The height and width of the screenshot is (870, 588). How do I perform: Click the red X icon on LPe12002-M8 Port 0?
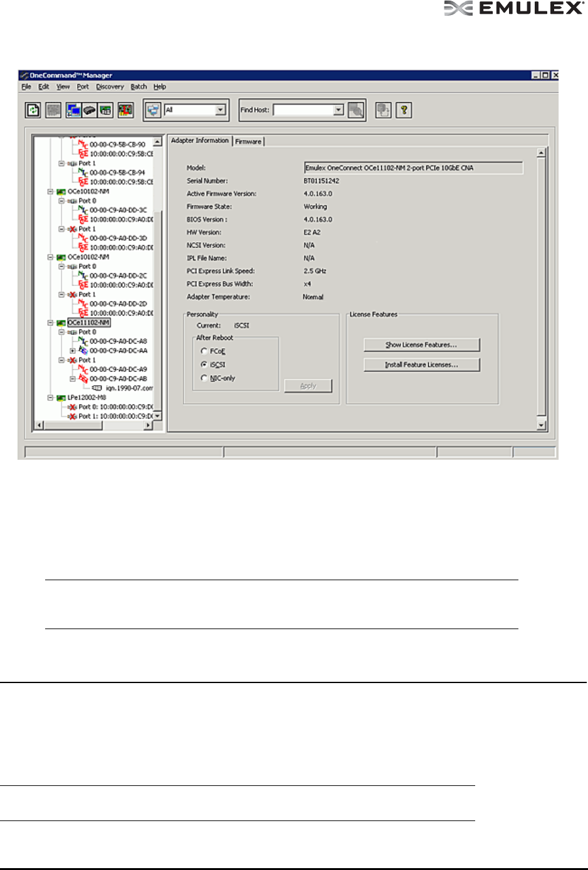point(72,407)
